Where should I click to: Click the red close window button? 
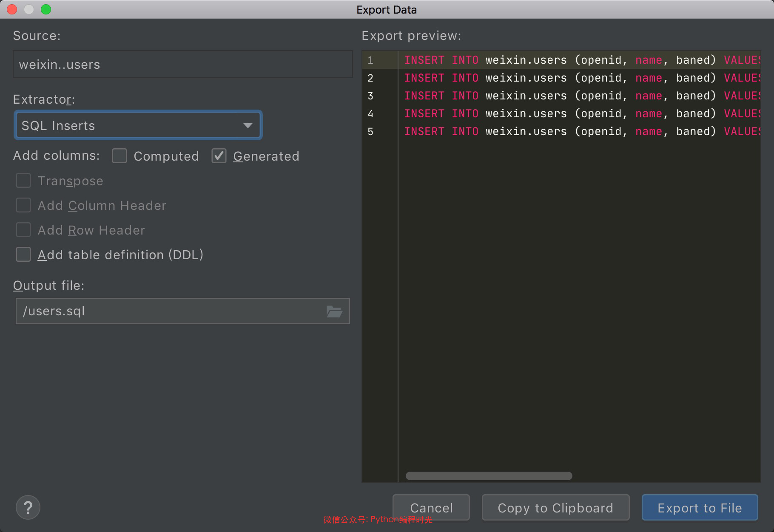click(12, 9)
